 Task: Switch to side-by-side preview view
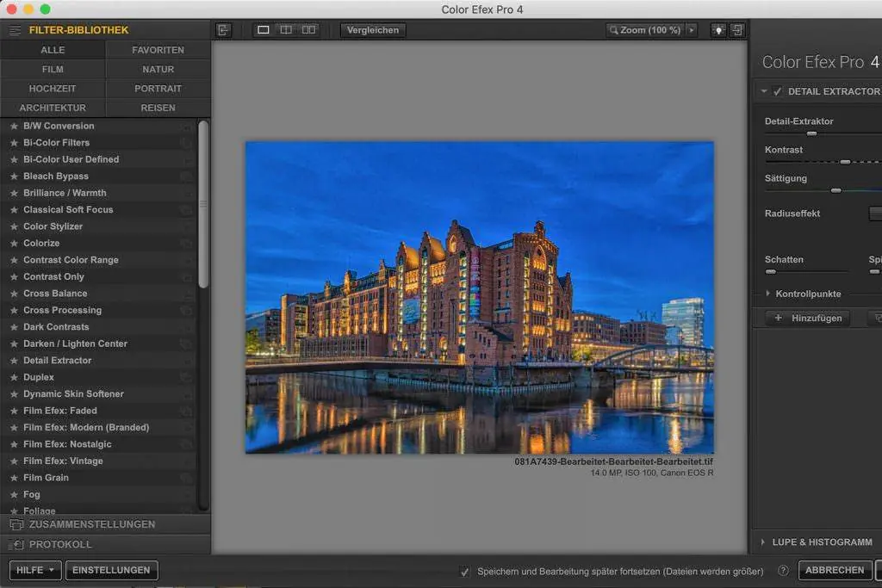point(308,30)
